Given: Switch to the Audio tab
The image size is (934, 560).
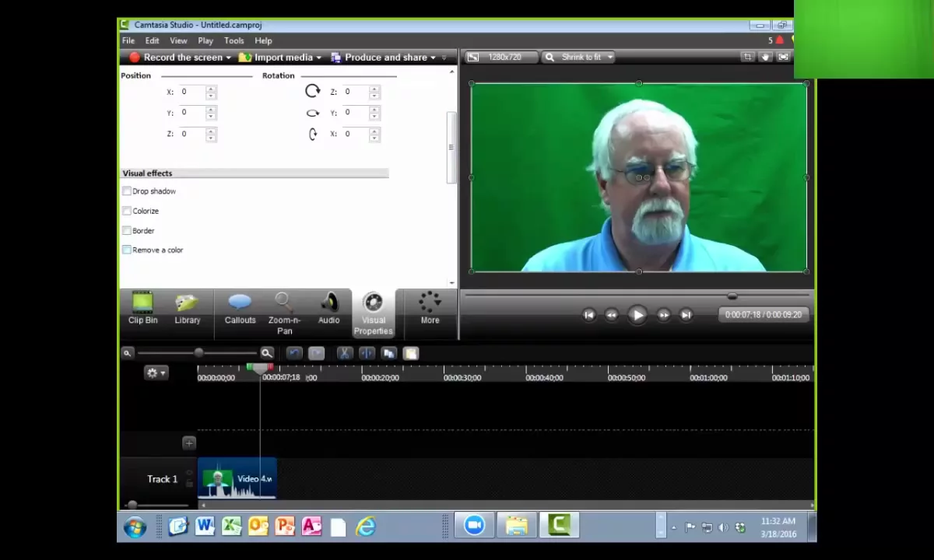Looking at the screenshot, I should [x=328, y=309].
